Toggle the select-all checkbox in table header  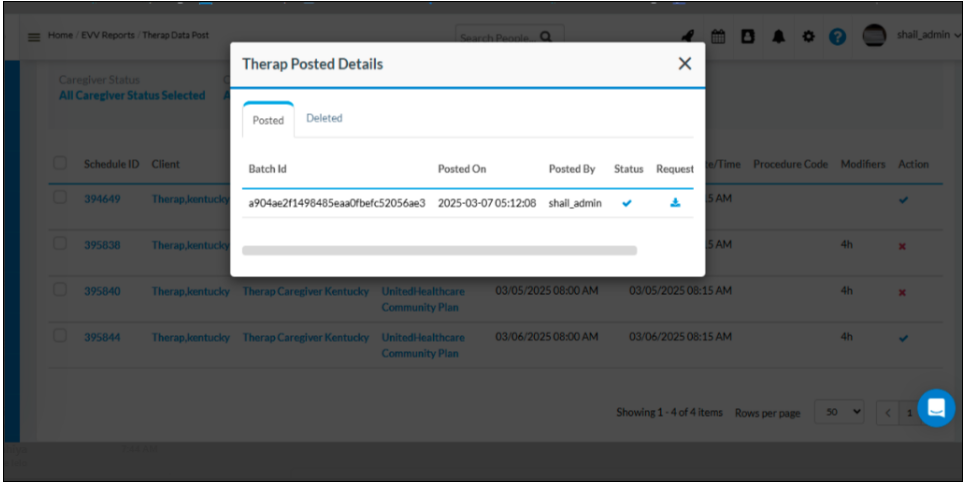[x=60, y=163]
